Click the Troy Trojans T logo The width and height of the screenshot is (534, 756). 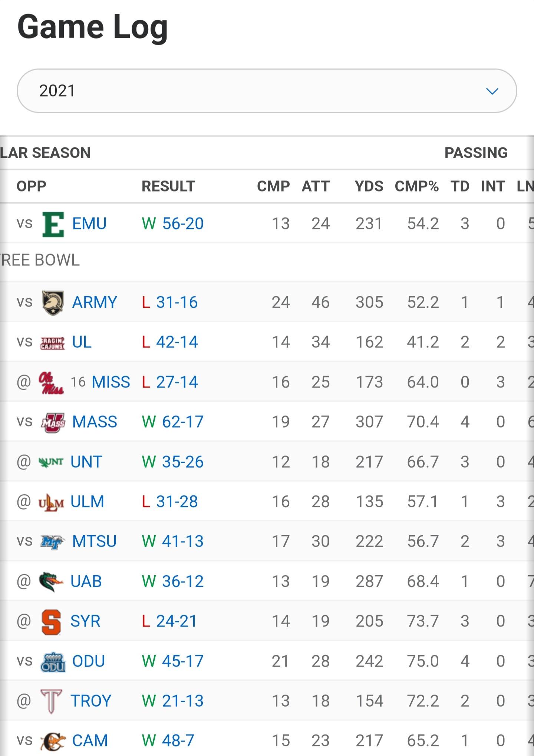click(x=51, y=701)
